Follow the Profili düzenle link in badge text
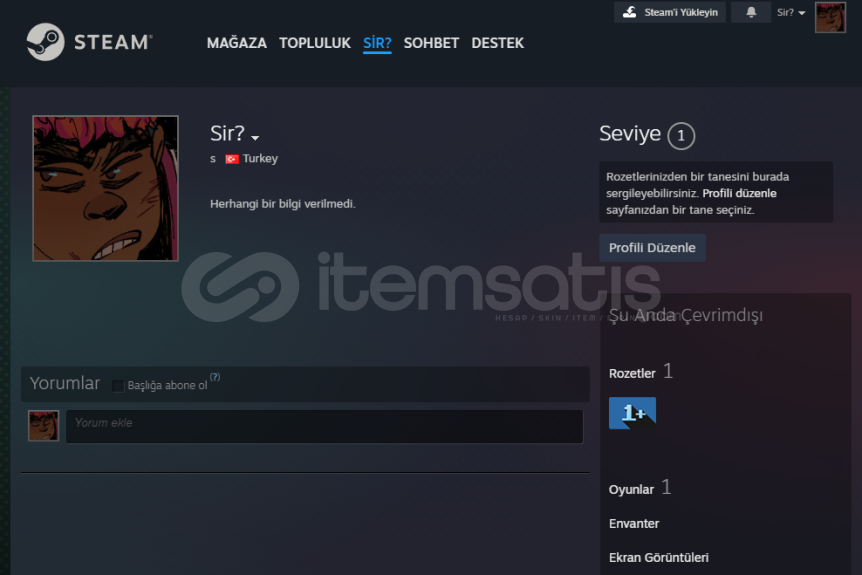The image size is (862, 575). (739, 193)
